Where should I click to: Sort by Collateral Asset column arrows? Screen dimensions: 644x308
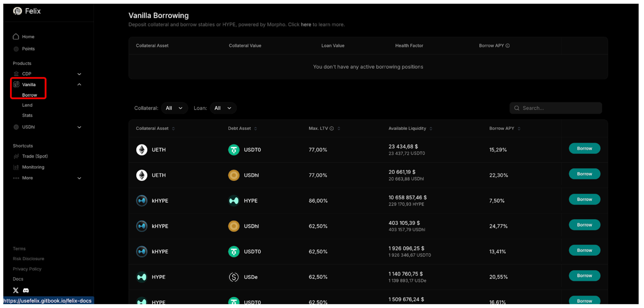tap(174, 129)
